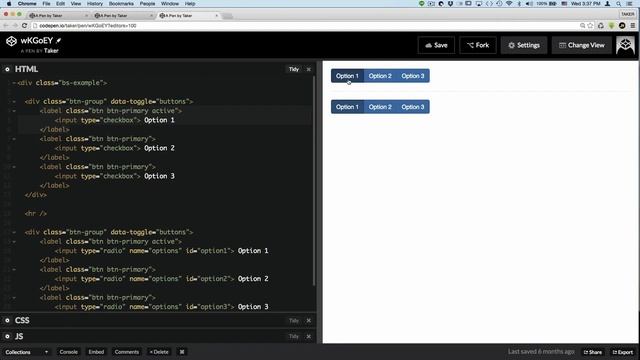Click the zoom magnifier icon in the address bar
640x360 pixels.
pos(582,26)
